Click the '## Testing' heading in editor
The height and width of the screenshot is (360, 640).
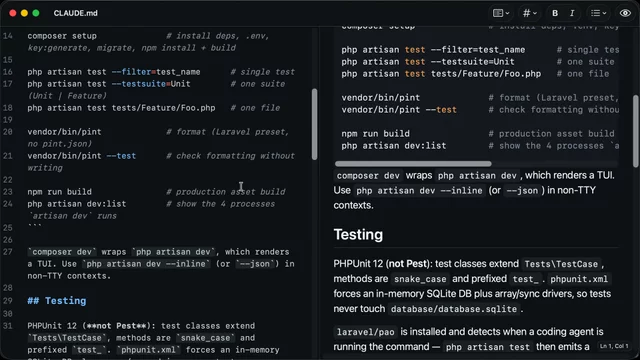click(57, 301)
